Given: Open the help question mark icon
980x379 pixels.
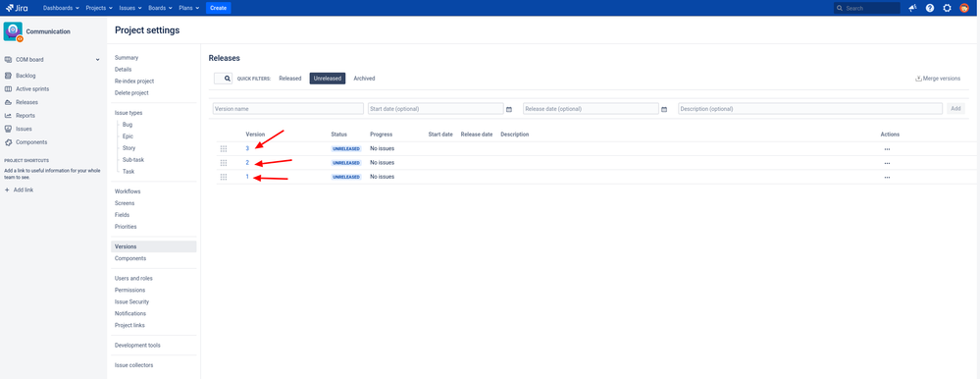Looking at the screenshot, I should [x=929, y=8].
